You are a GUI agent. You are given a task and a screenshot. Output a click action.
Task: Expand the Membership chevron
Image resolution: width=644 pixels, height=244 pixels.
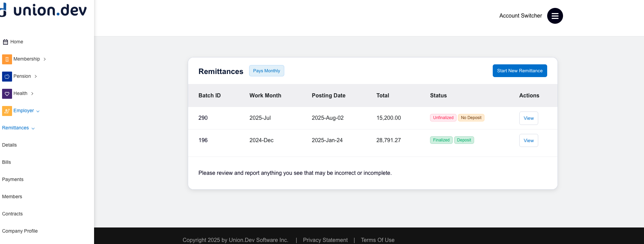[45, 59]
